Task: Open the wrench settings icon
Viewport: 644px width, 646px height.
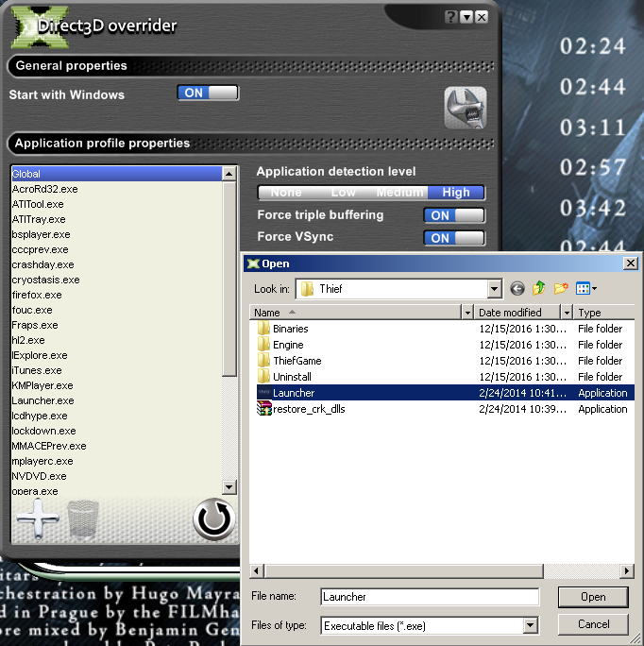Action: pyautogui.click(x=466, y=108)
